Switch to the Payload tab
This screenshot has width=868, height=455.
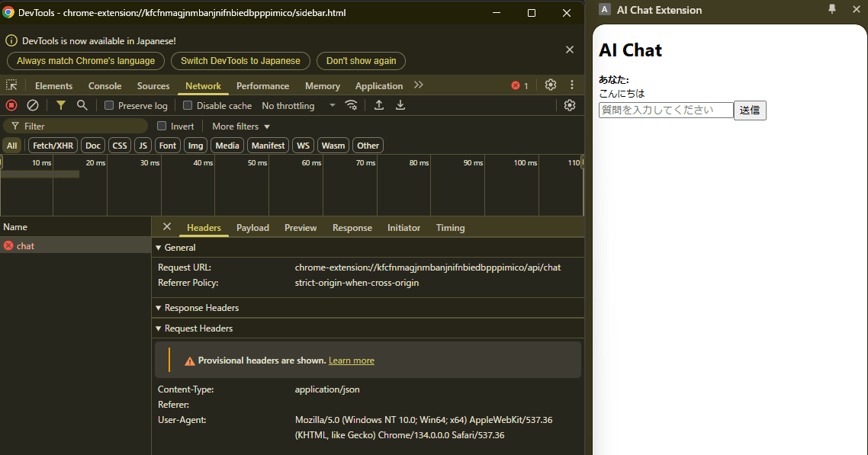coord(252,227)
